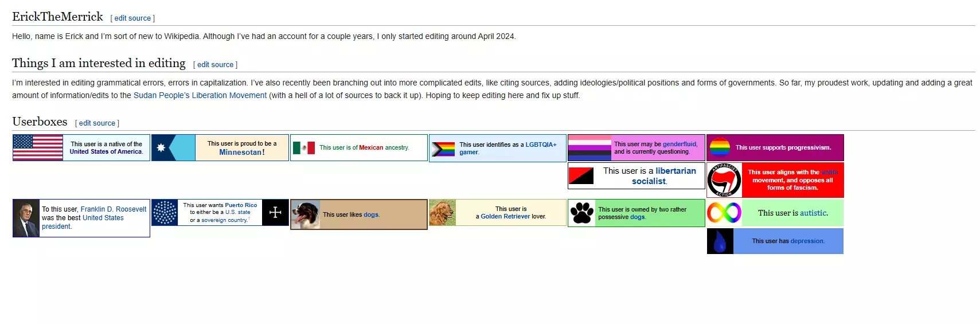Open the genderfluid link
The width and height of the screenshot is (980, 324).
(680, 144)
